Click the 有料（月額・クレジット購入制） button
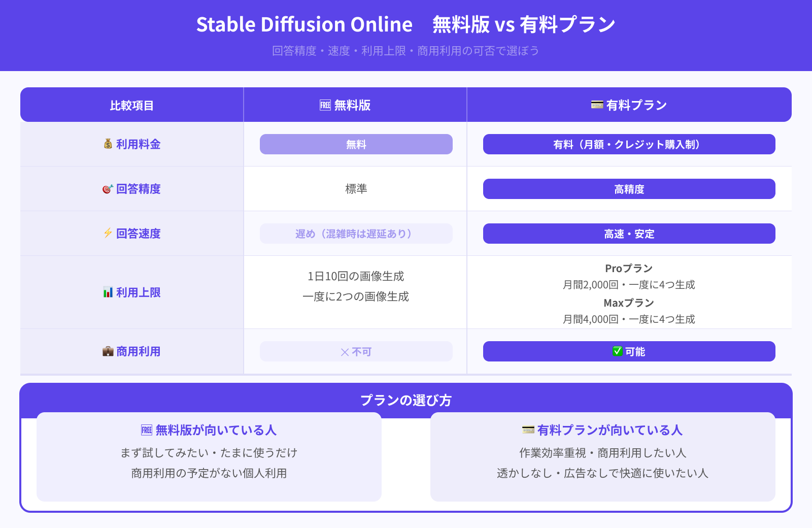Viewport: 812px width, 528px height. click(x=629, y=144)
